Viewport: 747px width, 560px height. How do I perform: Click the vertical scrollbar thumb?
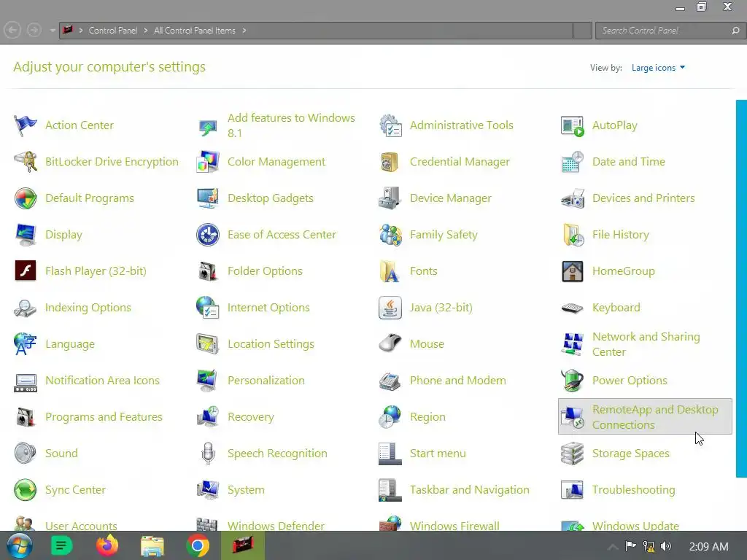tap(741, 288)
